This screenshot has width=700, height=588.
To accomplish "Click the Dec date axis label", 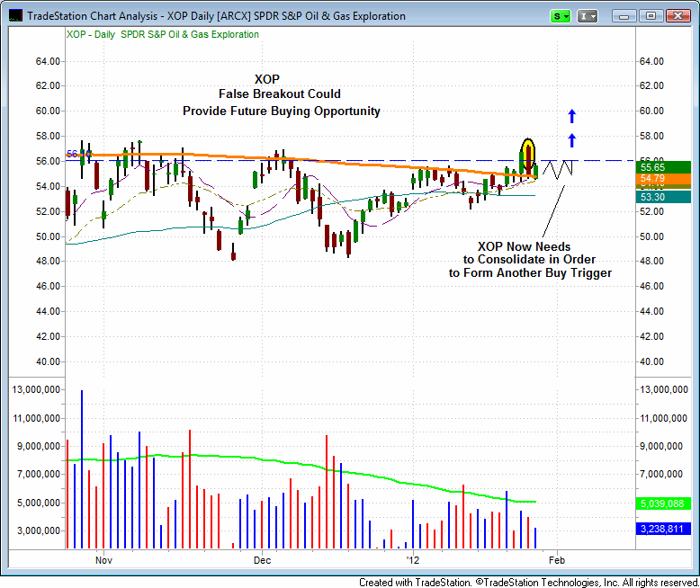I will coord(262,560).
